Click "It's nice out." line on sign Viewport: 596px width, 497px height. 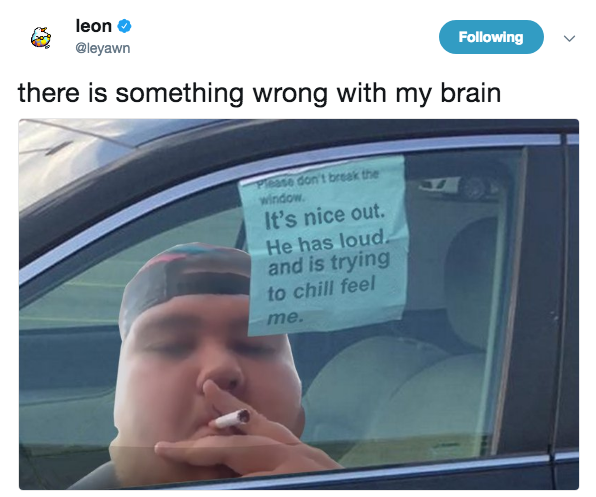click(x=325, y=217)
